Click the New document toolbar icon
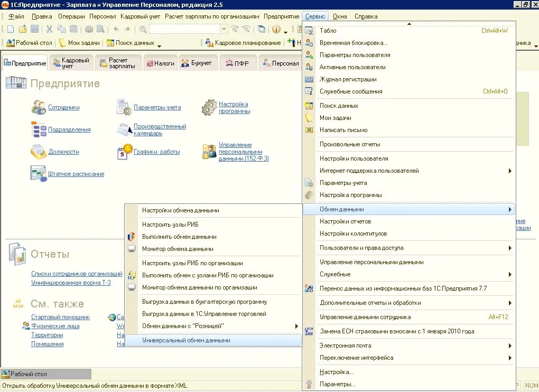The height and width of the screenshot is (392, 539). point(11,29)
